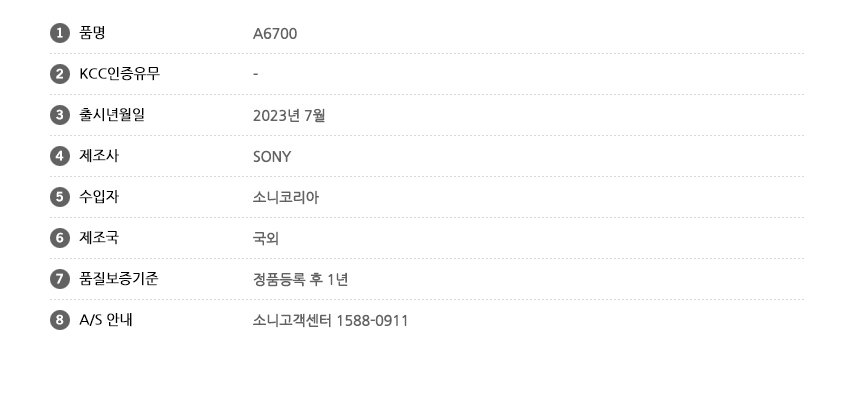Click the number 7 circle icon
Image resolution: width=860 pixels, height=405 pixels.
59,279
